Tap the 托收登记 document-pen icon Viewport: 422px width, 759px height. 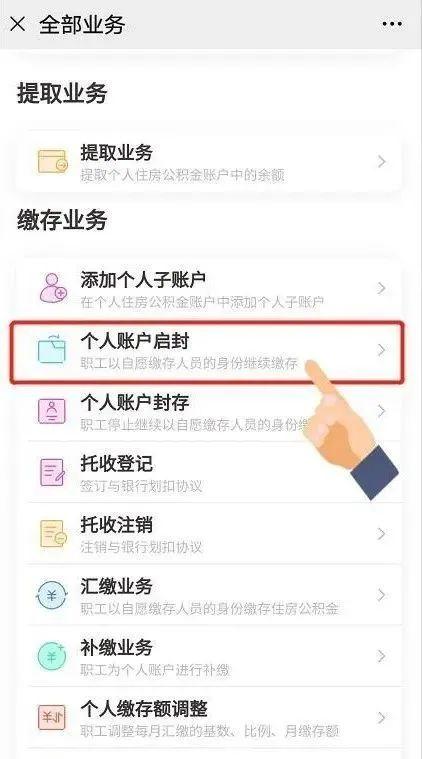click(x=52, y=472)
